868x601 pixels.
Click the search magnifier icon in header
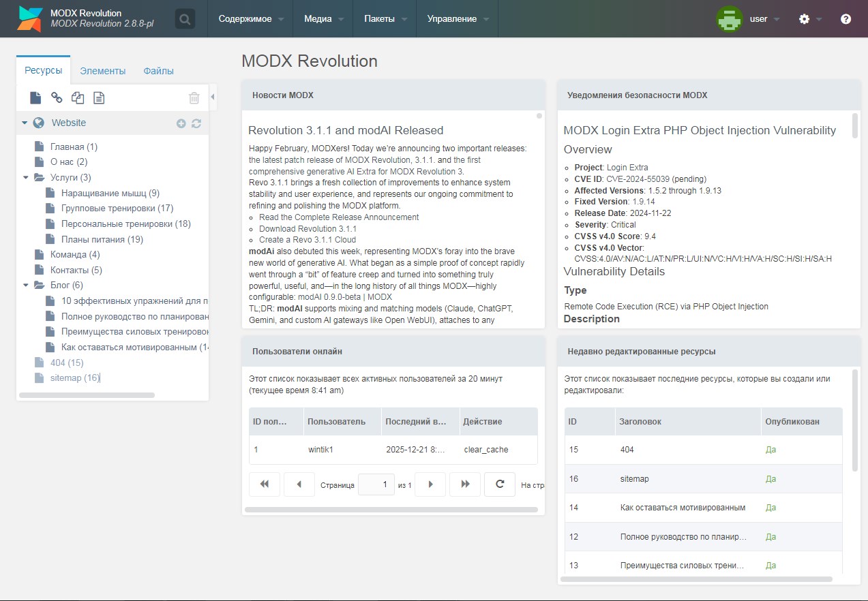185,19
